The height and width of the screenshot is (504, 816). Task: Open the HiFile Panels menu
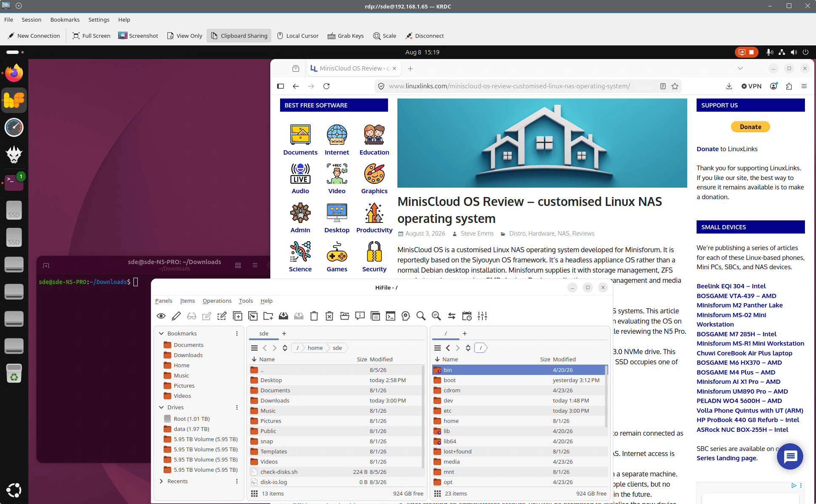[x=164, y=301]
